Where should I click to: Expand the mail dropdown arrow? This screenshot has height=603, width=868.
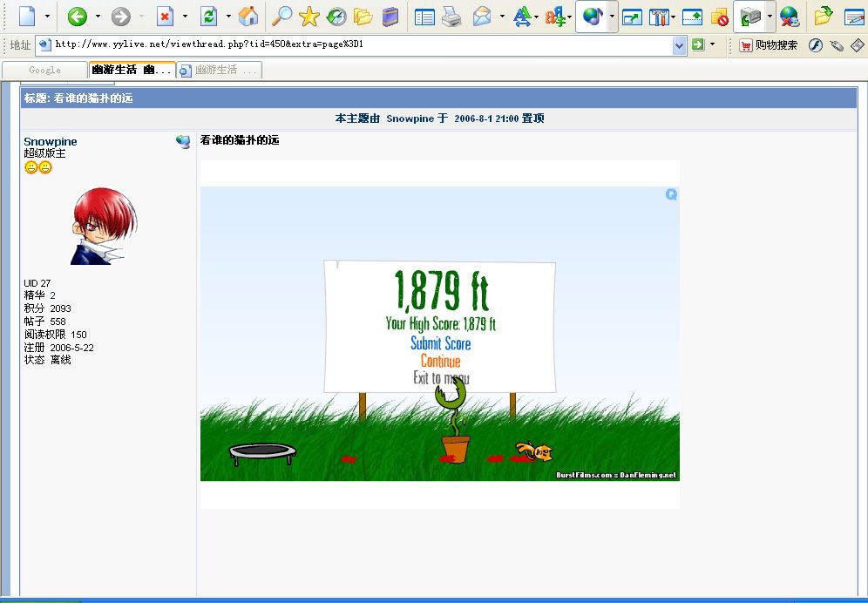tap(502, 16)
